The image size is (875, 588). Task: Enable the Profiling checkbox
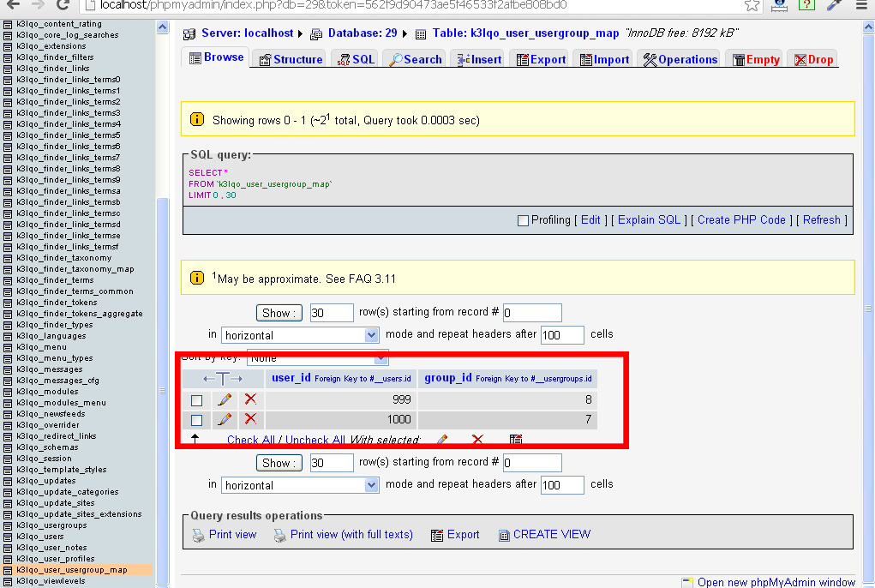(523, 220)
